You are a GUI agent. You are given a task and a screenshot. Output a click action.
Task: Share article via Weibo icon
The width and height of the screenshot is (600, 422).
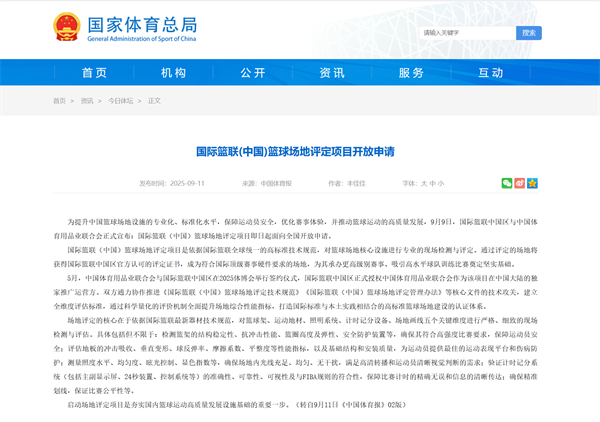pyautogui.click(x=520, y=184)
